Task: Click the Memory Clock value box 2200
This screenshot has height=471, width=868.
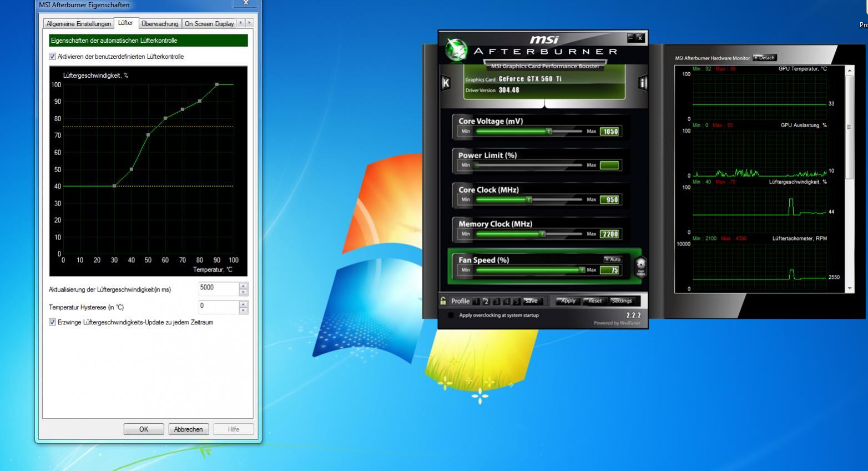Action: point(609,234)
